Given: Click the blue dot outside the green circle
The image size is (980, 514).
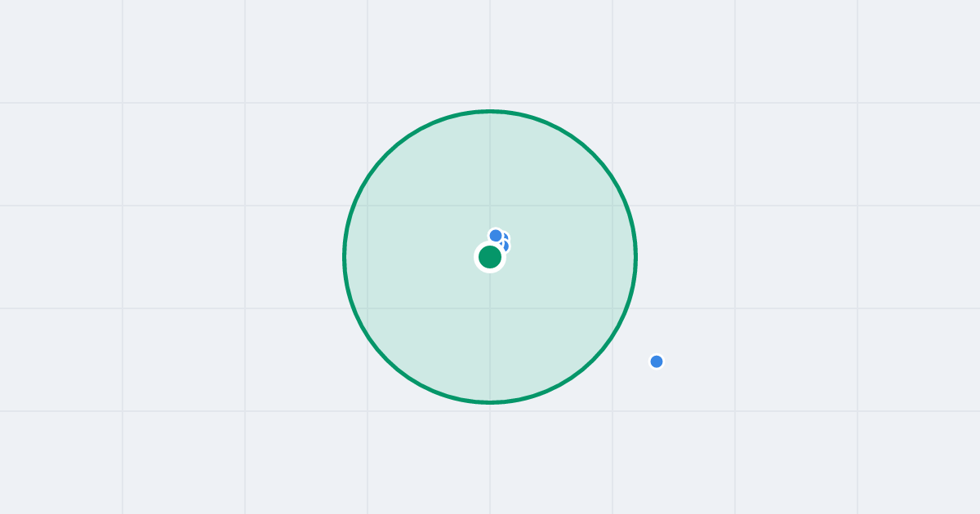Looking at the screenshot, I should click(x=657, y=361).
